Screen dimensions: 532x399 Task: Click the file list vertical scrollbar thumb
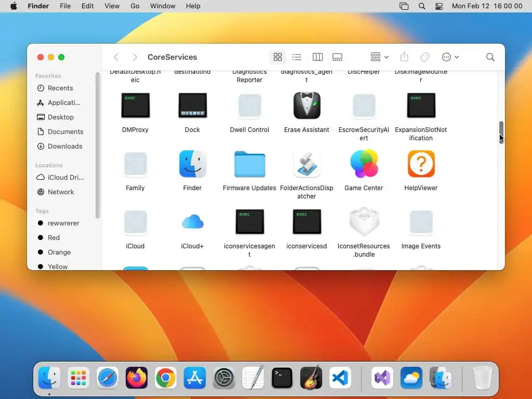click(501, 131)
